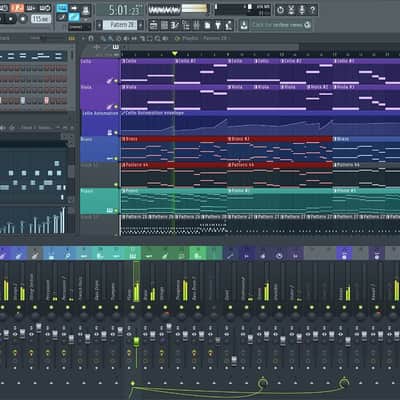Select the Brass #2 clip title

click(239, 139)
